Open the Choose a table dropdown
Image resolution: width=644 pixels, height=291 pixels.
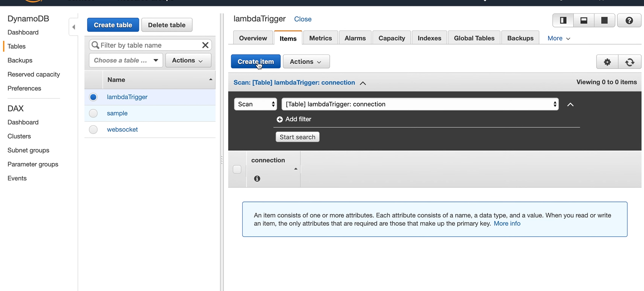(x=126, y=61)
